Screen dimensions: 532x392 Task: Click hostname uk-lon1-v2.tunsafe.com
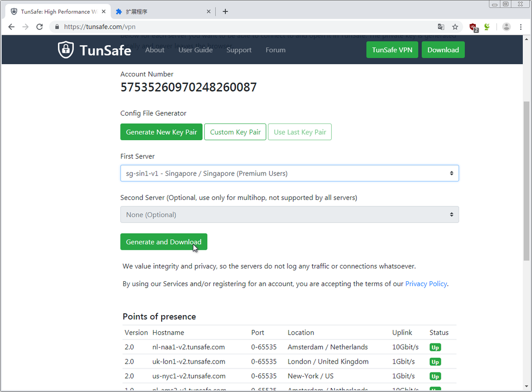coord(189,362)
